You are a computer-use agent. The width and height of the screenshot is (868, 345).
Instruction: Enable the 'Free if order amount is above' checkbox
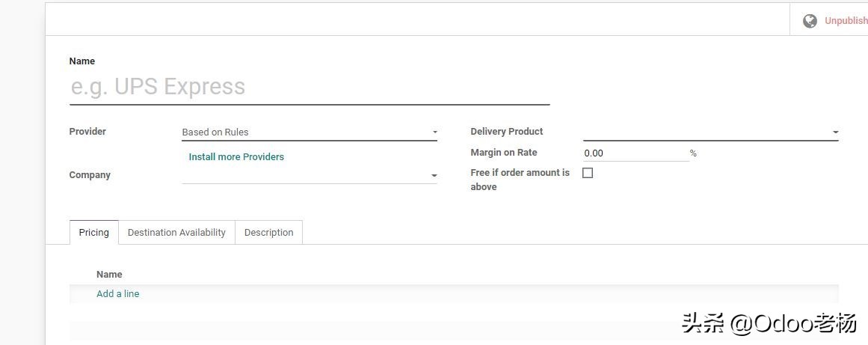coord(588,173)
